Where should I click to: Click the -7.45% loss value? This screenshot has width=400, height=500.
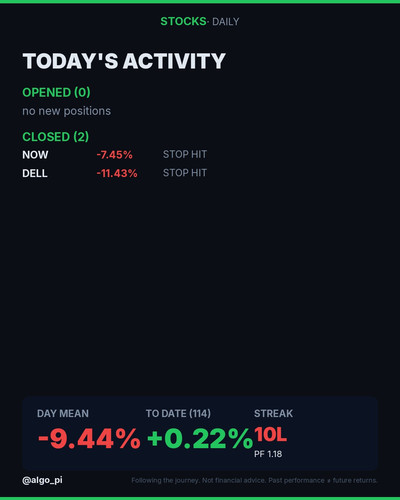[x=114, y=155]
